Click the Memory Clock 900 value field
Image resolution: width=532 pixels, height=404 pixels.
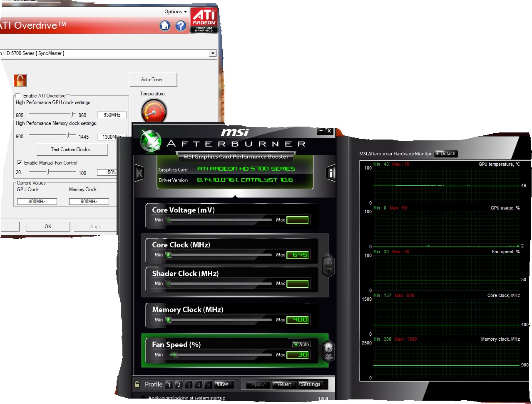pyautogui.click(x=298, y=319)
